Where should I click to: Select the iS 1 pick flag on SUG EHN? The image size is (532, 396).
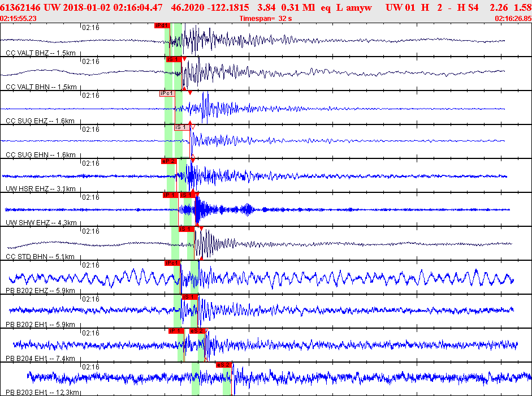[x=182, y=127]
